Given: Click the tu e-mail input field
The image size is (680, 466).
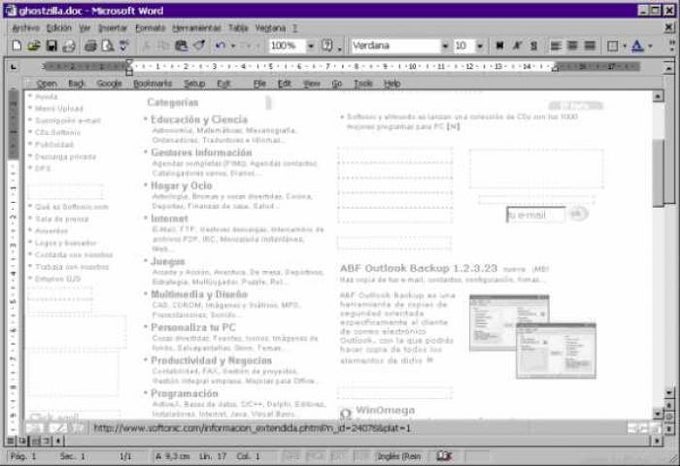Looking at the screenshot, I should [x=536, y=215].
